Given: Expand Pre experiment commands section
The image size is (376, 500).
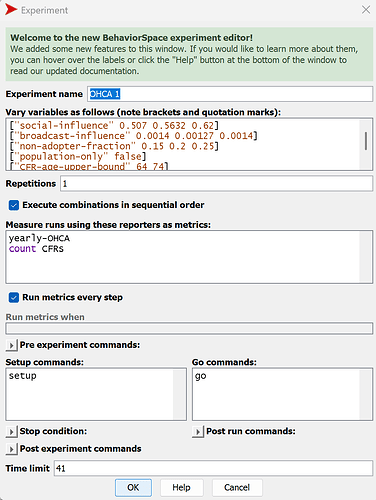Looking at the screenshot, I should point(11,345).
